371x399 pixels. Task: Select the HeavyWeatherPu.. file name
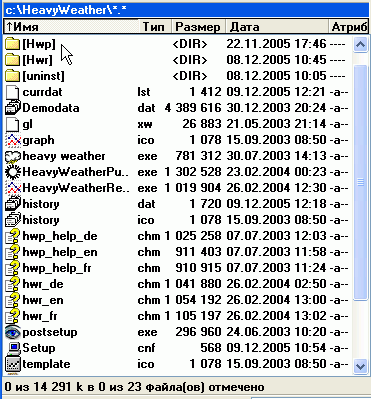[76, 172]
